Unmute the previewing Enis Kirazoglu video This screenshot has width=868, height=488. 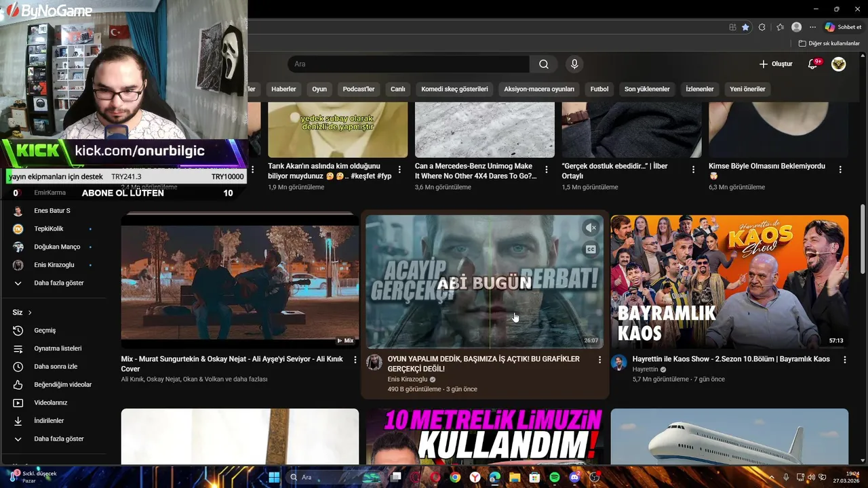[591, 228]
